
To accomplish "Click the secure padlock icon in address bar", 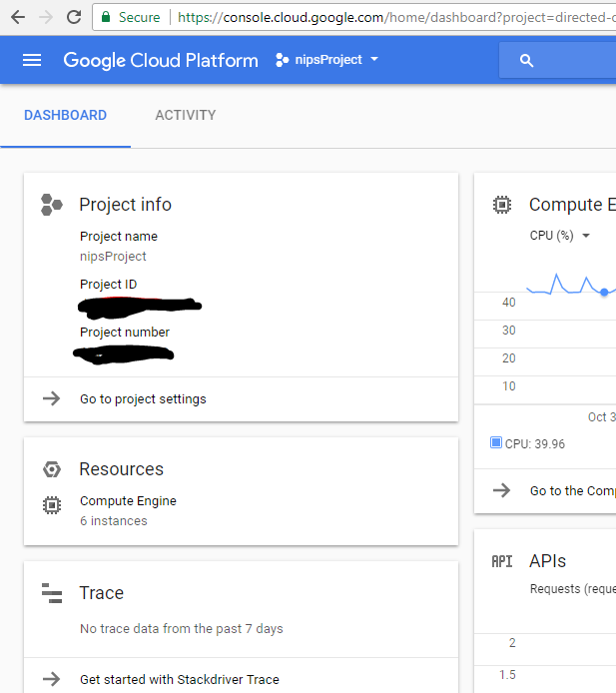I will tap(105, 17).
